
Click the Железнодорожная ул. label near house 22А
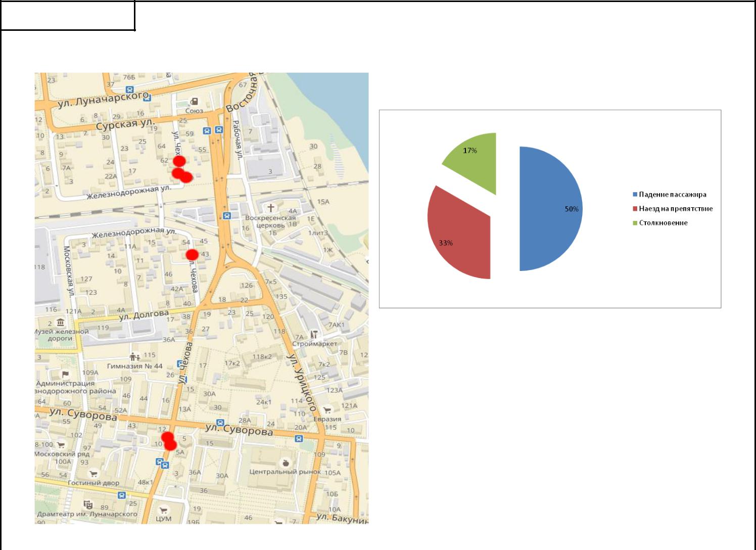[x=129, y=193]
